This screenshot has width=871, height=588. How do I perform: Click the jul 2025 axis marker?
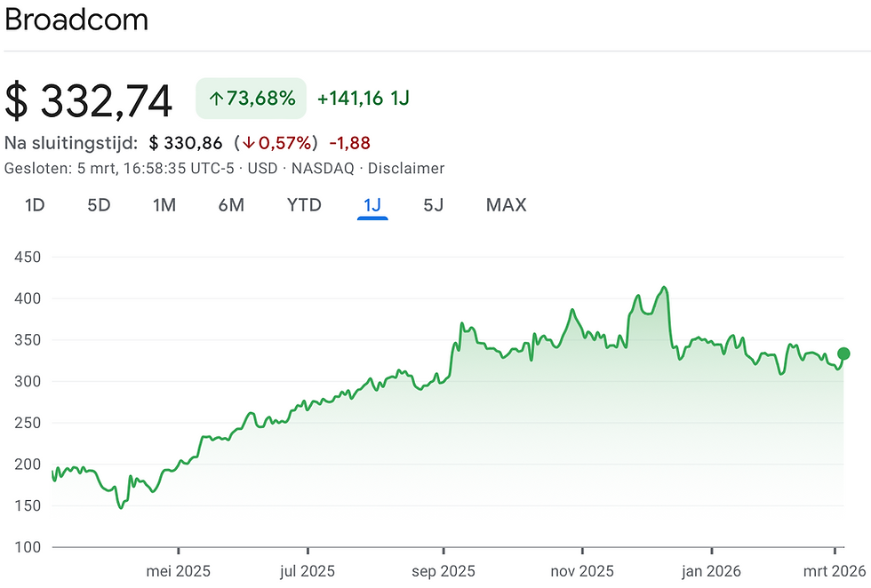[x=308, y=571]
